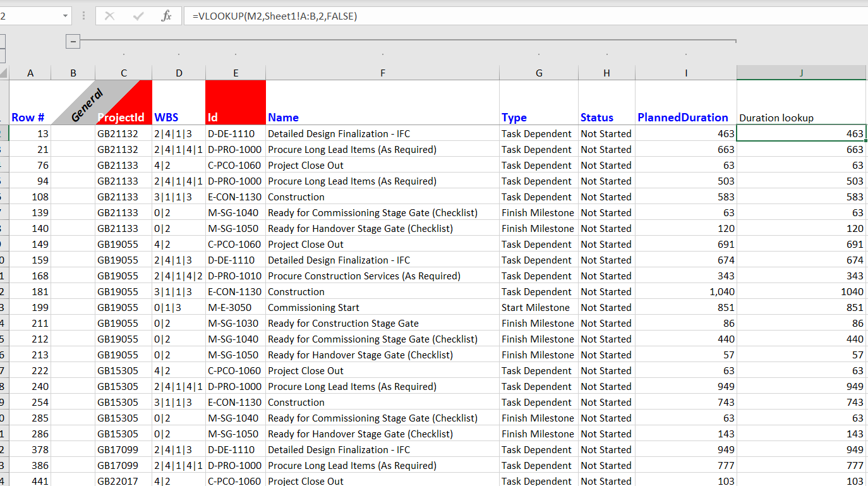Click the red Id header cell
This screenshot has width=868, height=486.
[x=235, y=102]
